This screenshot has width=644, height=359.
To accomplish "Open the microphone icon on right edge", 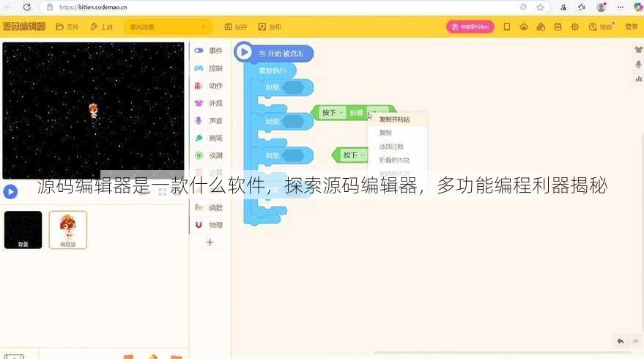I will click(638, 64).
